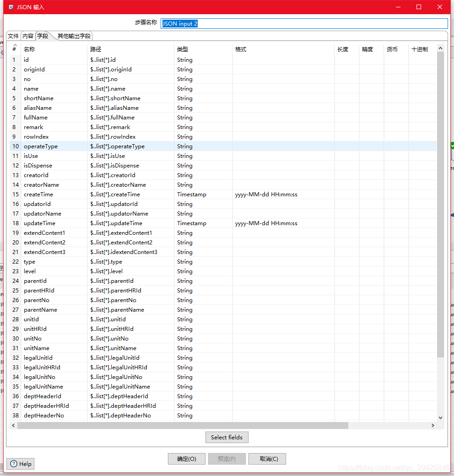Click the 确定(O) button
Screen dimensions: 454x476
tap(186, 459)
